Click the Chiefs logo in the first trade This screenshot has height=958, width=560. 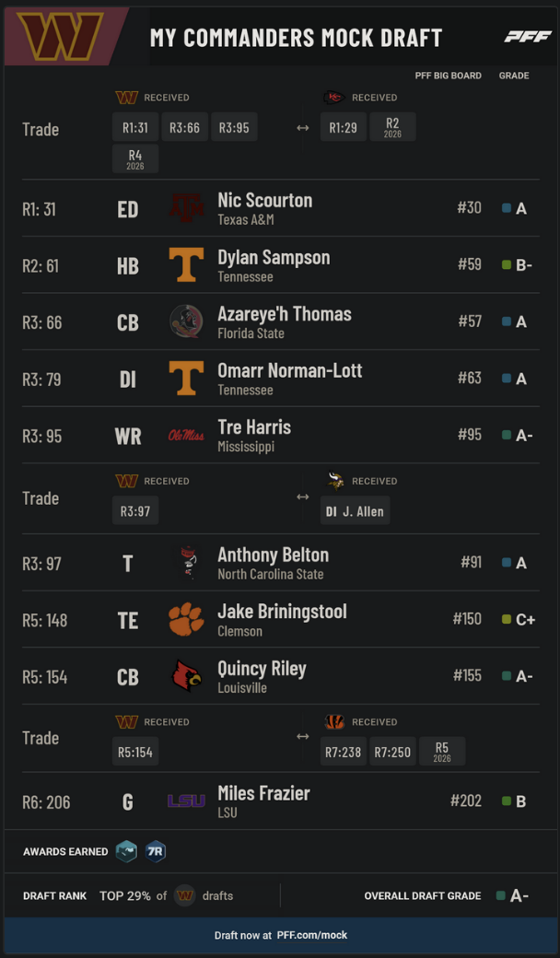[334, 97]
